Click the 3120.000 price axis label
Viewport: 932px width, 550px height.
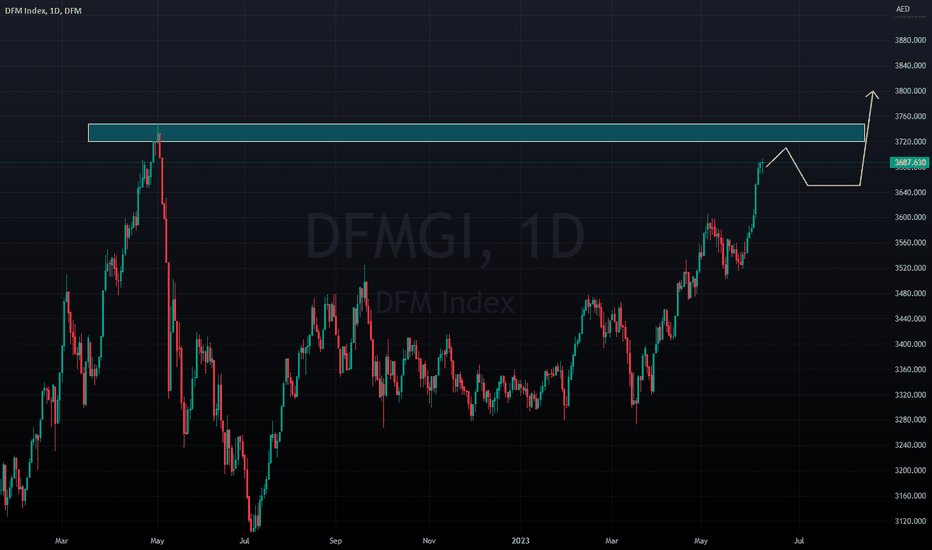coord(910,521)
